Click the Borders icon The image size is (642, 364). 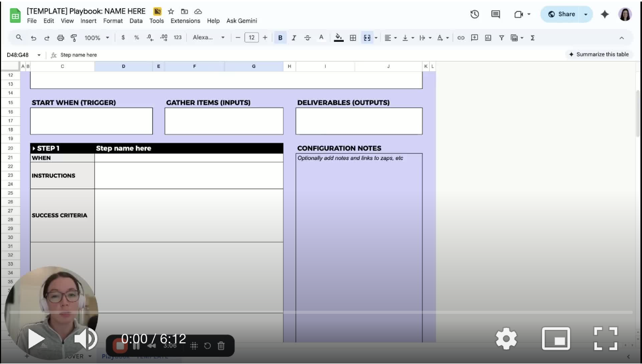coord(354,37)
